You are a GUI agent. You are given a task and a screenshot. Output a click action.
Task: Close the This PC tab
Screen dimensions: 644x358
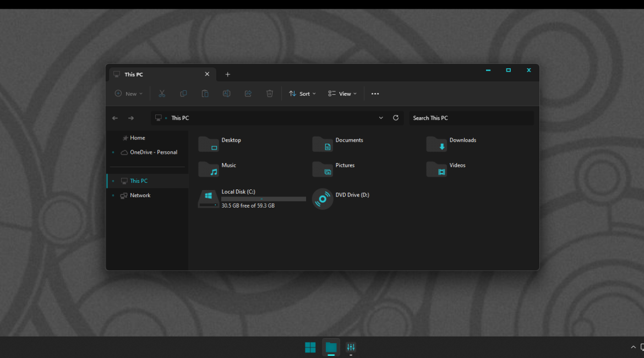(x=207, y=74)
